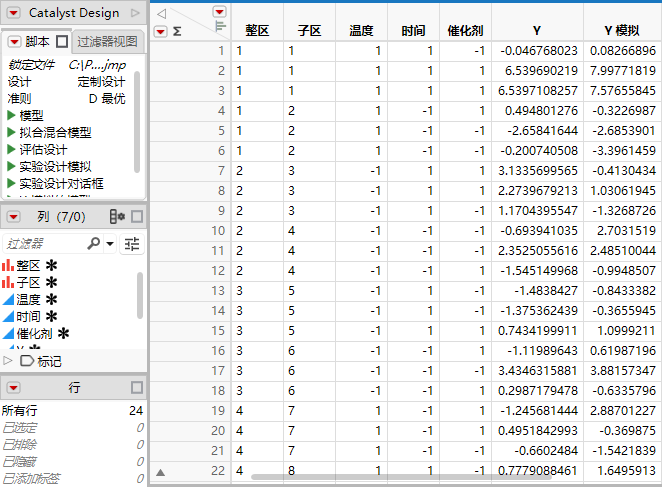Image resolution: width=662 pixels, height=487 pixels.
Task: Click the asterisk next to 整区
Action: pos(52,266)
